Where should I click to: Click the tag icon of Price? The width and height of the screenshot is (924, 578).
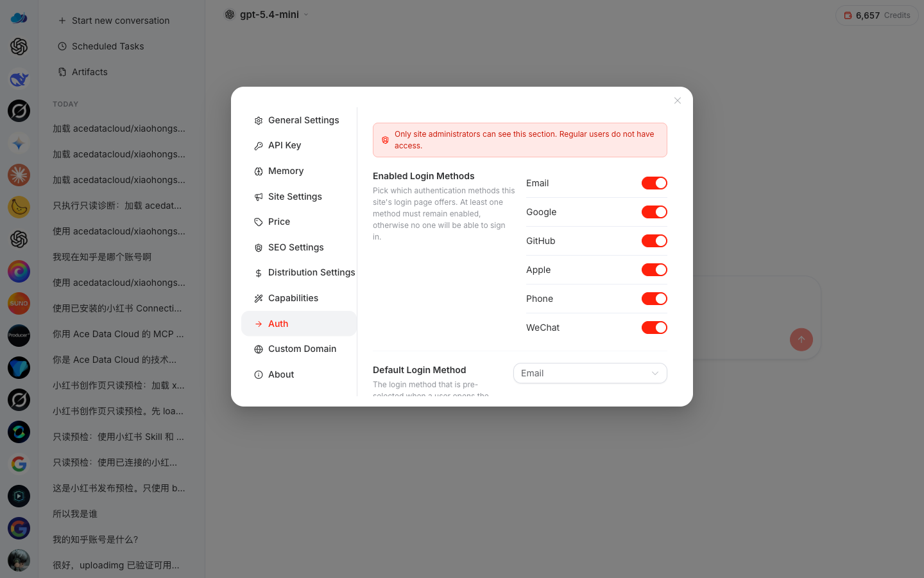click(259, 222)
